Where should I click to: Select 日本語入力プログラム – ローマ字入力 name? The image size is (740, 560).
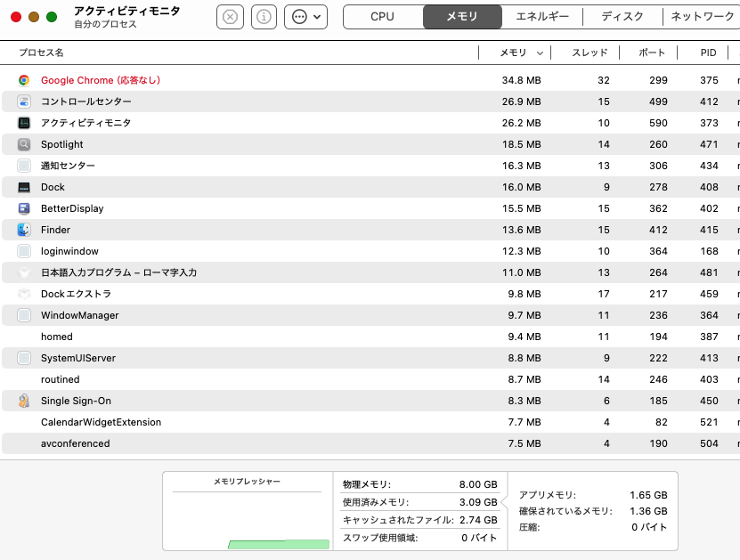(x=119, y=272)
